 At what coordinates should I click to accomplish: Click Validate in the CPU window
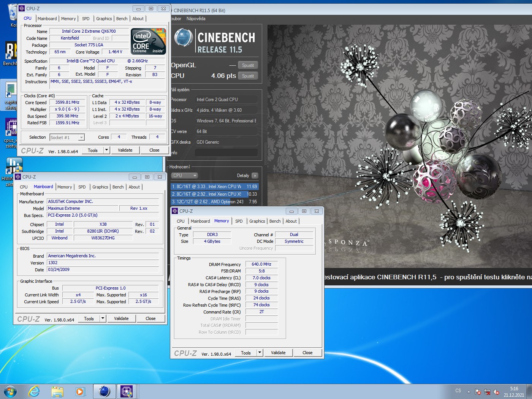click(x=125, y=150)
